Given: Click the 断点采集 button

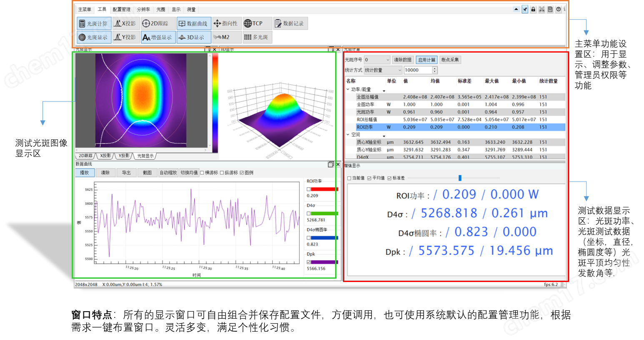Looking at the screenshot, I should coord(450,60).
